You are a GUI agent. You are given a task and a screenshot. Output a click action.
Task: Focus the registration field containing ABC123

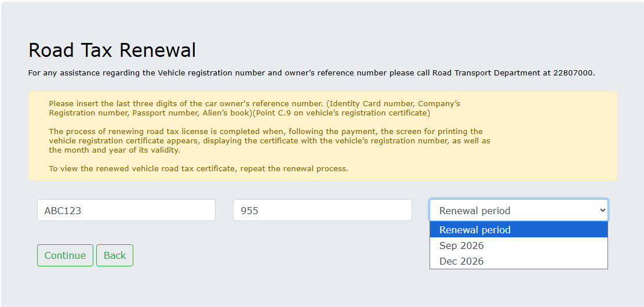126,211
